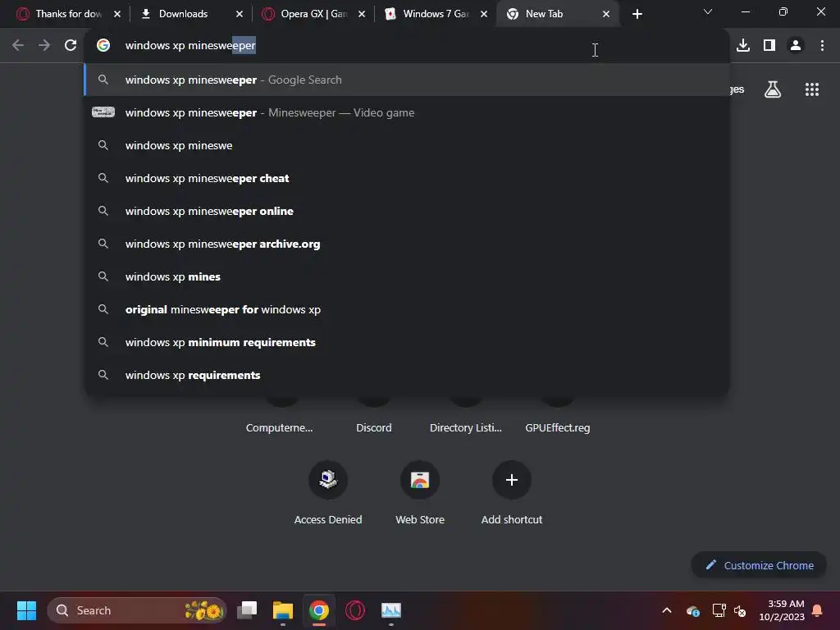Expand the tab search chevron
The width and height of the screenshot is (840, 630).
(x=708, y=11)
